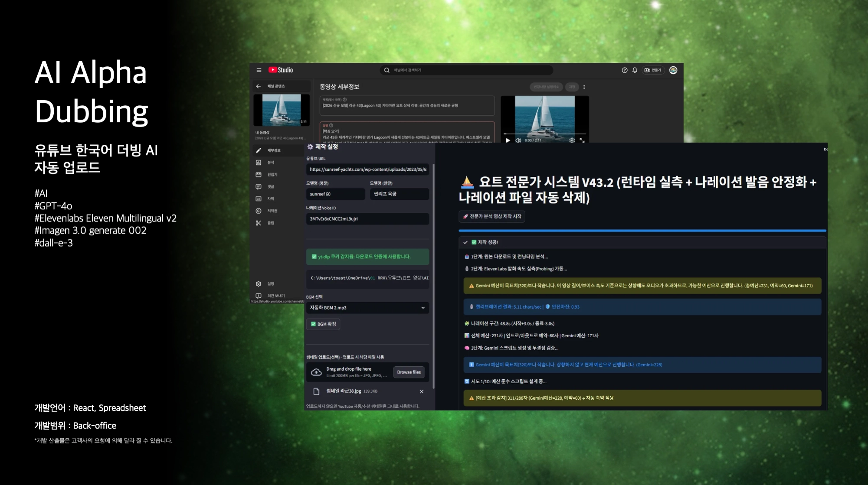Start 전문가 분석 영상 제작 시작 button
Screen dimensions: 868x485
pyautogui.click(x=492, y=216)
